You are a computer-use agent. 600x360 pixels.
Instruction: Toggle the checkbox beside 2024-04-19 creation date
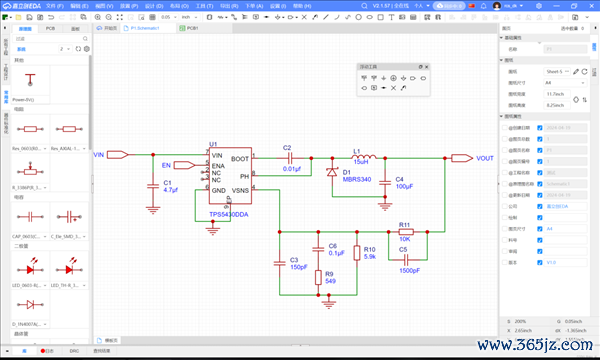click(x=540, y=128)
